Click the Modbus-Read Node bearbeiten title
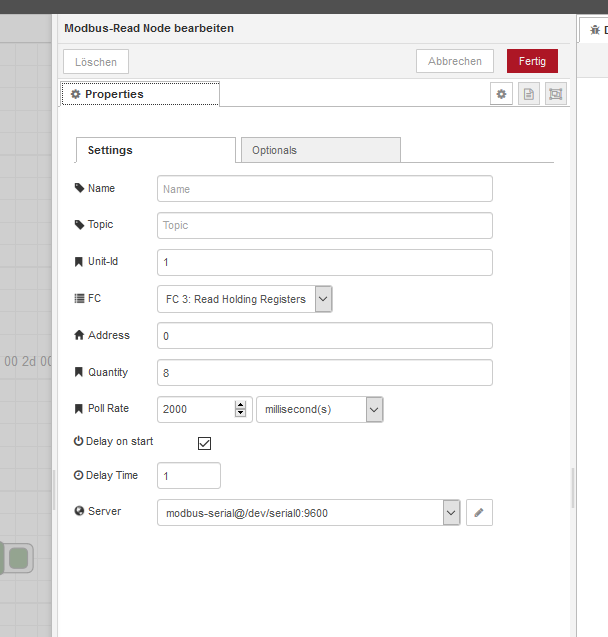Image resolution: width=608 pixels, height=637 pixels. [149, 28]
